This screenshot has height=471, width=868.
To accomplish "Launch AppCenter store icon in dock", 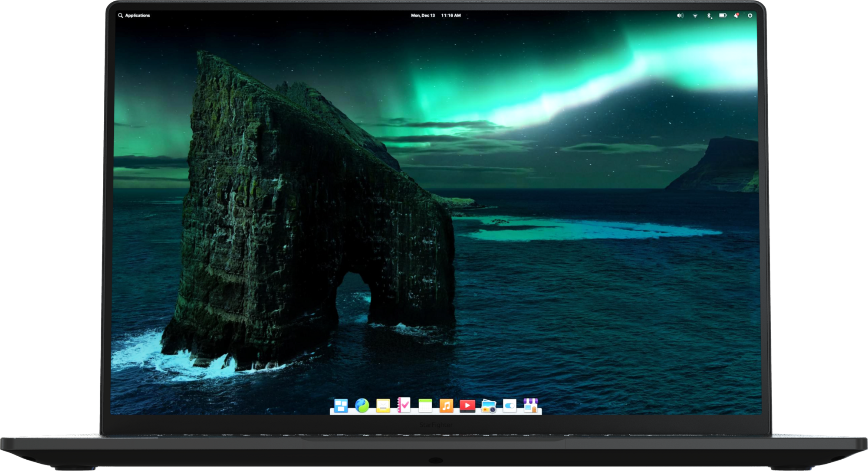I will click(x=530, y=406).
